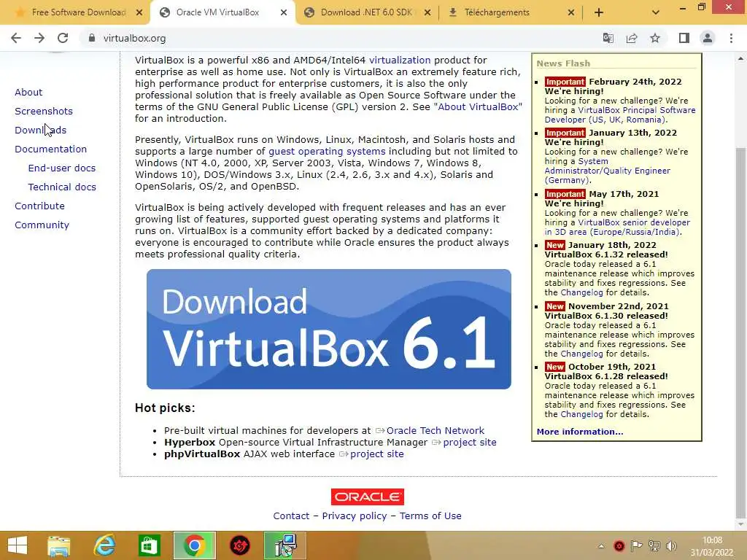Open the translate page icon
The height and width of the screenshot is (560, 747).
click(608, 38)
